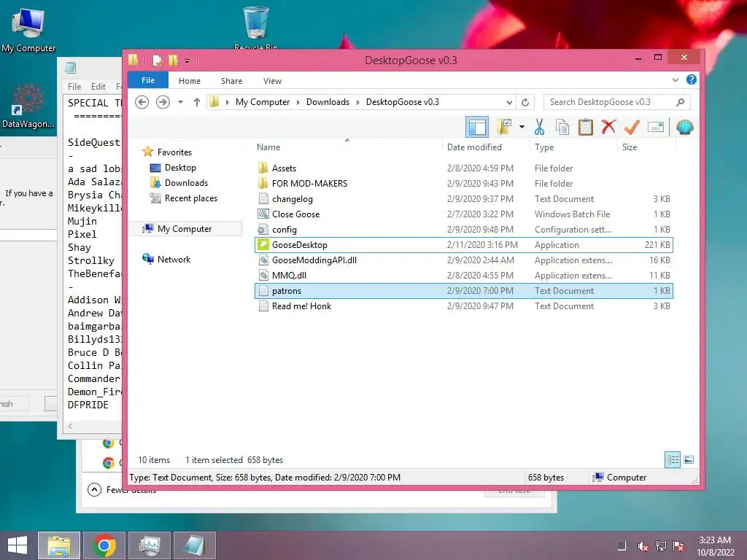The width and height of the screenshot is (747, 560).
Task: Open the Windows Start button
Action: click(18, 545)
